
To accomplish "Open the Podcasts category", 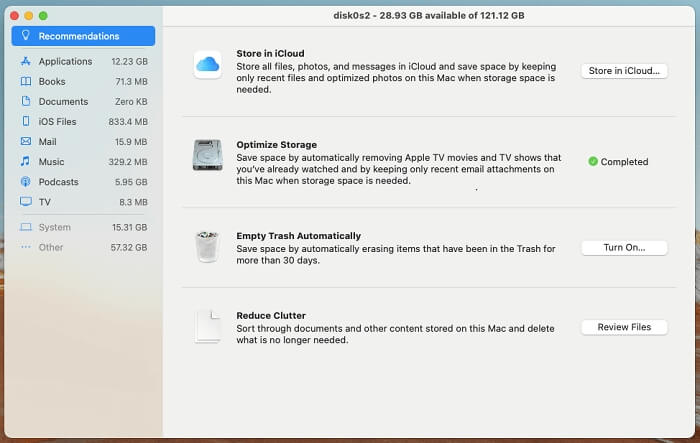I will click(83, 182).
